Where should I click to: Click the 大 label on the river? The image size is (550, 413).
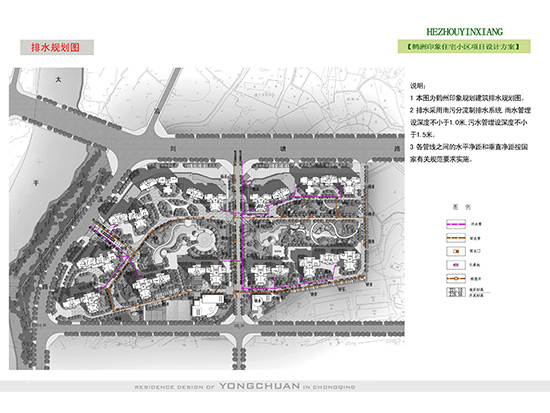coord(58,80)
